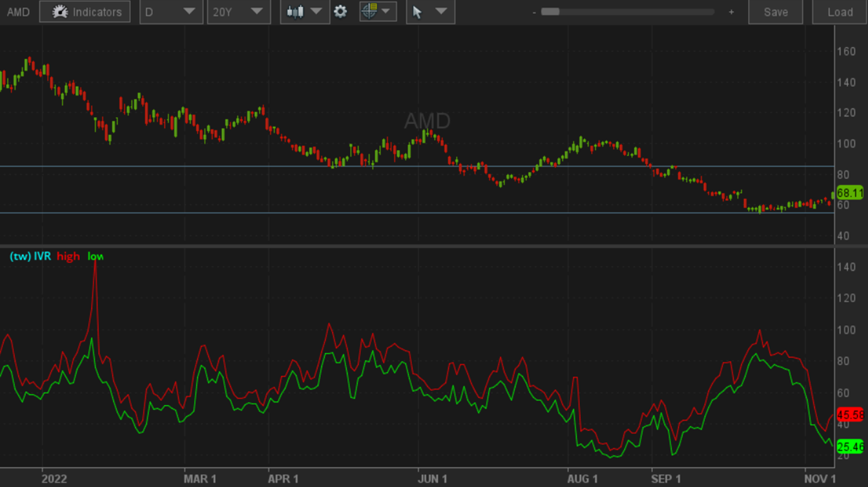
Task: Click the APR 1 date axis label
Action: tap(283, 479)
